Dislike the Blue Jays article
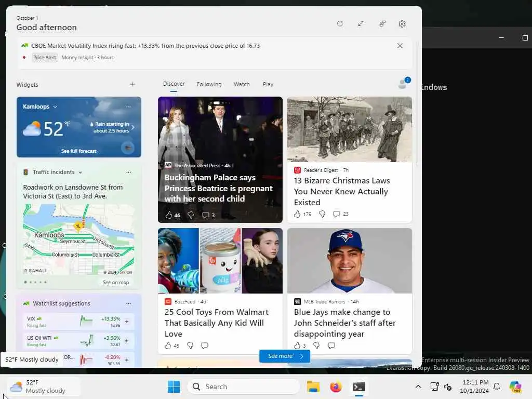The image size is (532, 399). click(316, 345)
